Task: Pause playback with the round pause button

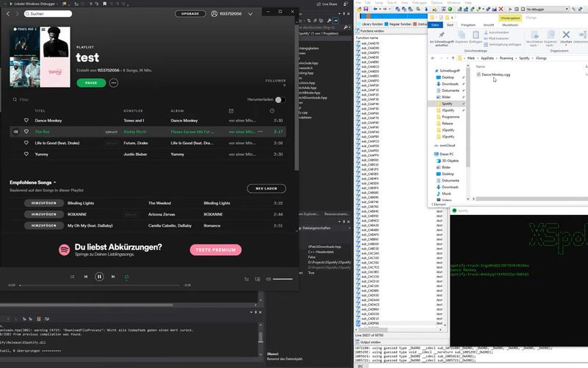Action: (99, 277)
